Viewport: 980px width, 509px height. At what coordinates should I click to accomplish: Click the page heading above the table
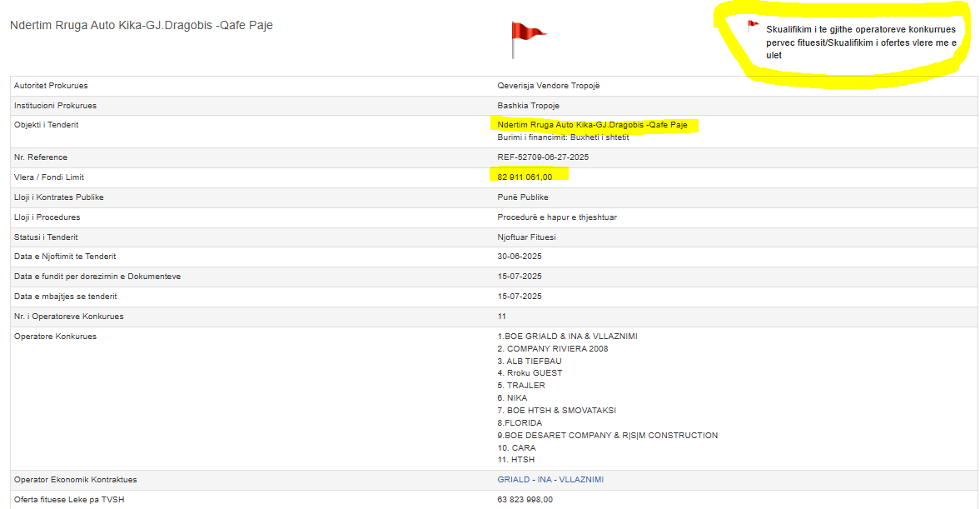coord(142,25)
